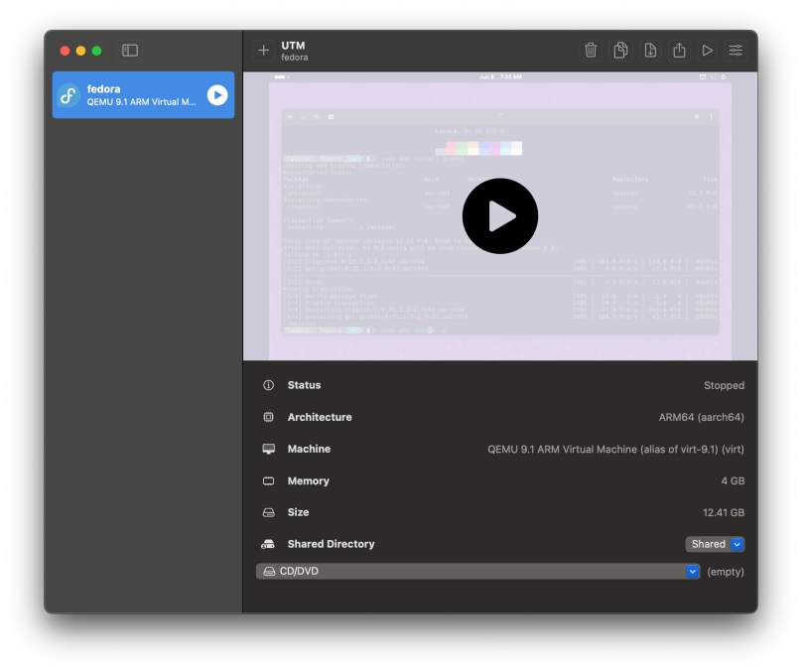Click the "Memory" label
Viewport: 802px width, 672px height.
(x=309, y=480)
